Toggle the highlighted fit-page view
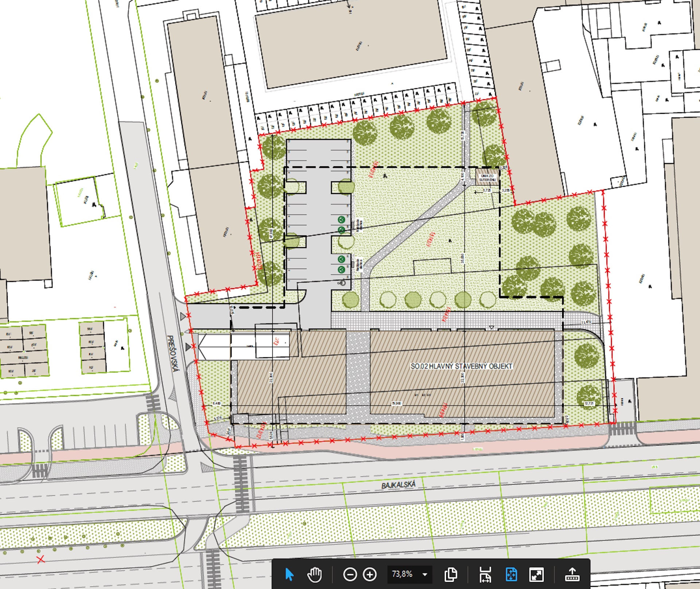The height and width of the screenshot is (589, 700). [x=511, y=574]
